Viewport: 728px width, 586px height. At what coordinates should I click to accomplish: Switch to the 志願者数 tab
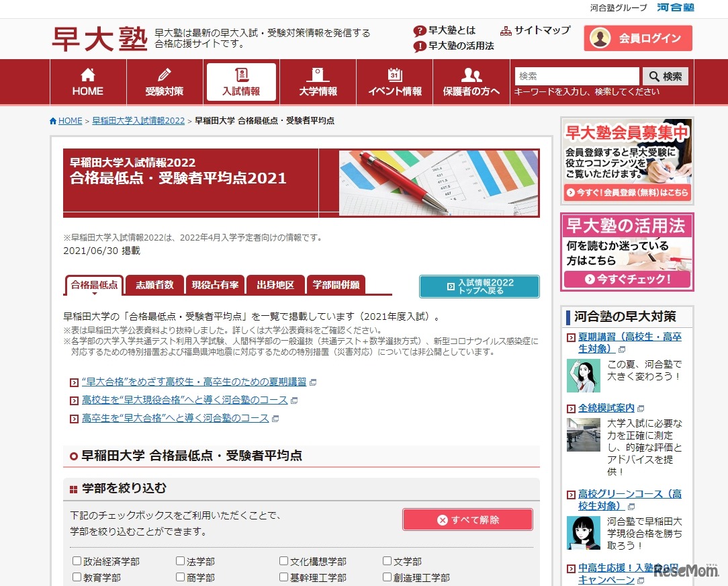(156, 284)
